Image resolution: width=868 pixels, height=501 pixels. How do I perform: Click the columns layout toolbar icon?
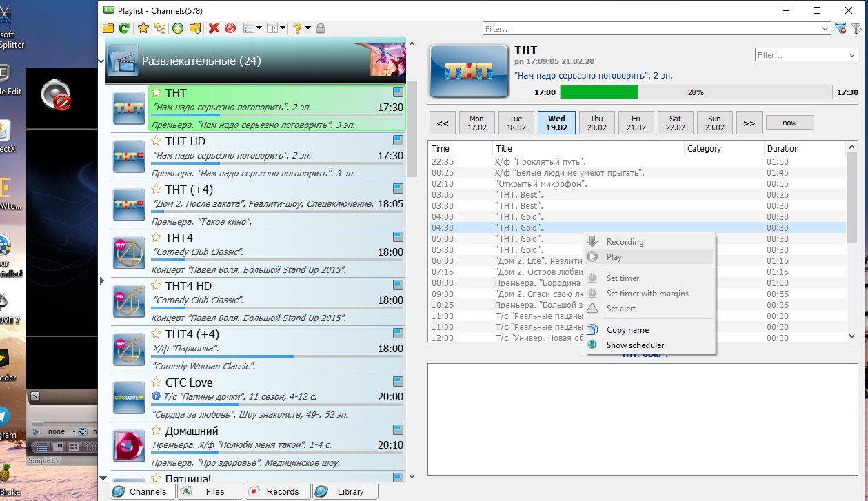(x=272, y=28)
